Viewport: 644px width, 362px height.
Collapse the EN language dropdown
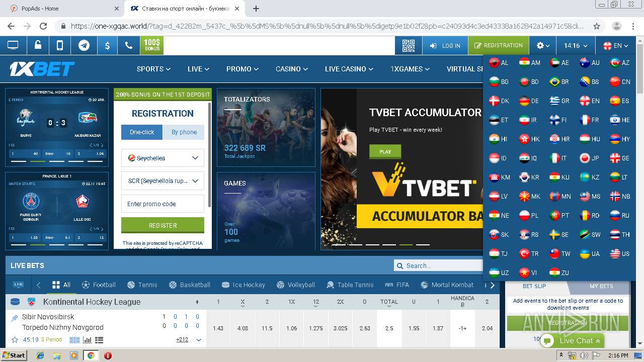[615, 45]
